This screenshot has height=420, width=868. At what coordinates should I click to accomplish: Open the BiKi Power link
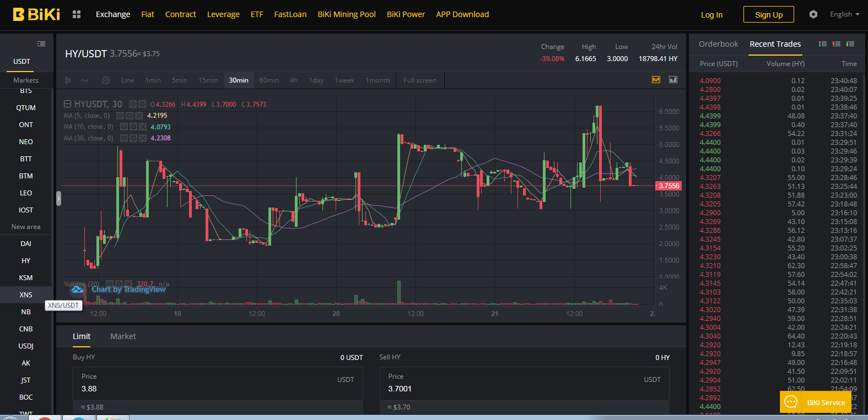pos(406,14)
